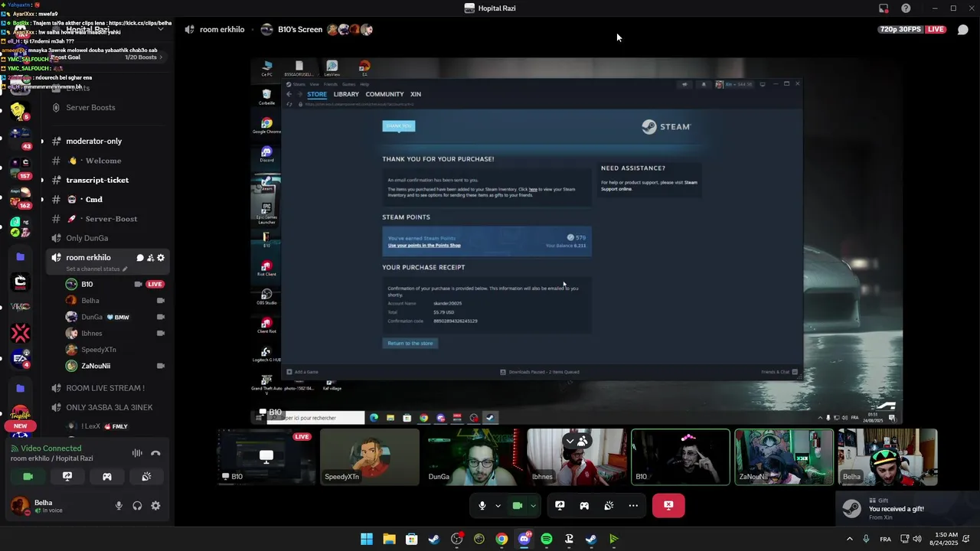Open the EA server icon in sidebar
The height and width of the screenshot is (551, 980).
pyautogui.click(x=21, y=359)
